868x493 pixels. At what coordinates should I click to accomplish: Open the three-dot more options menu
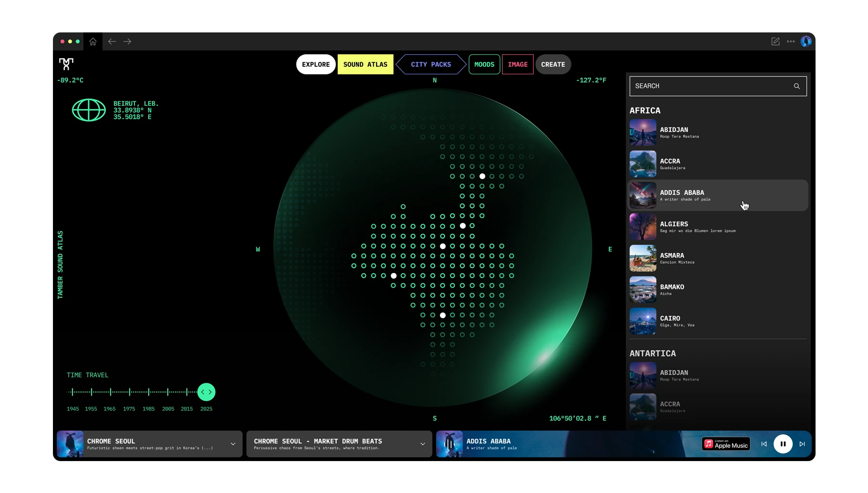(x=791, y=41)
